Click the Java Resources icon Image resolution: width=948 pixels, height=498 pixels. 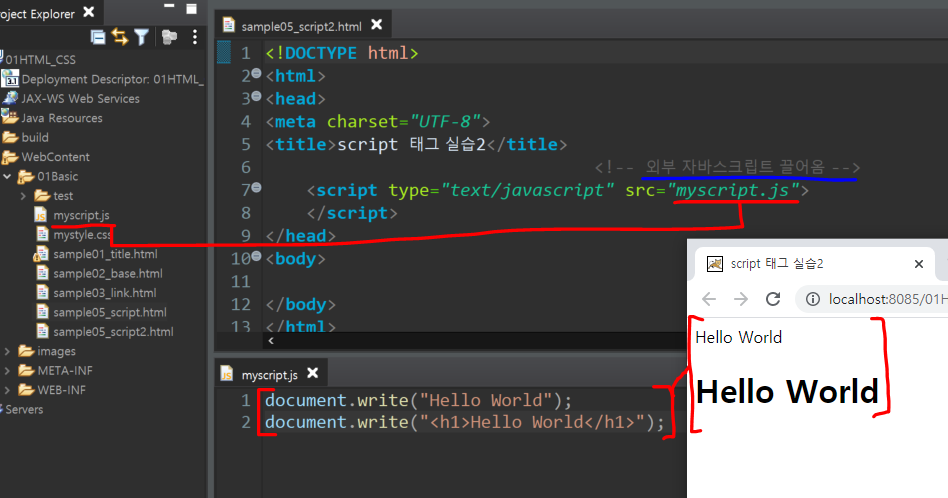pyautogui.click(x=10, y=117)
